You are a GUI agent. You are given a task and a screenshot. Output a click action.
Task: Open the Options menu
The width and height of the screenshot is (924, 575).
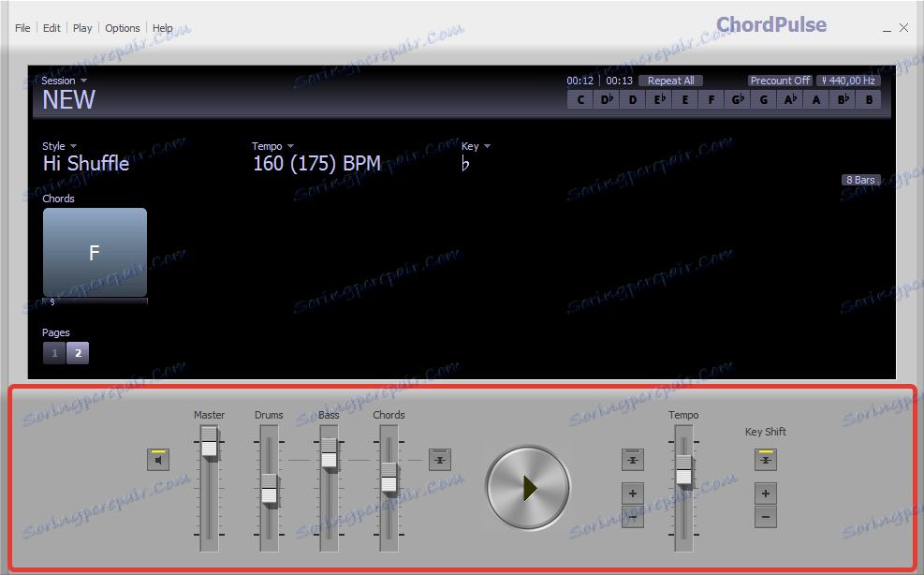[x=122, y=27]
